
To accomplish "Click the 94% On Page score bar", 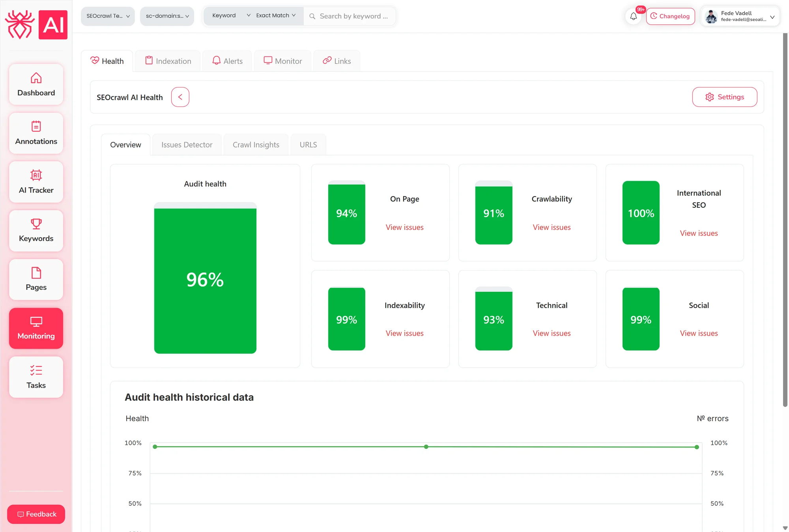I will [347, 213].
